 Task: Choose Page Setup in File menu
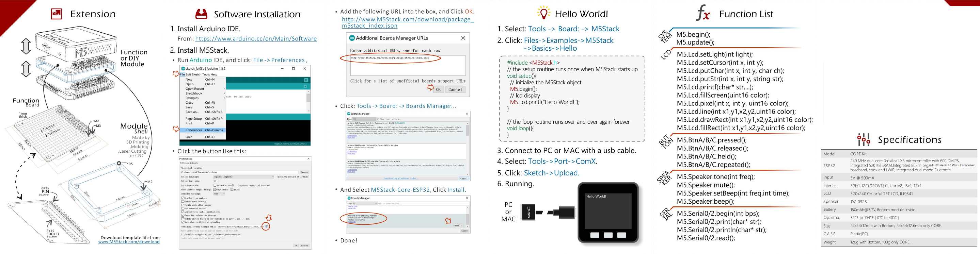click(203, 119)
